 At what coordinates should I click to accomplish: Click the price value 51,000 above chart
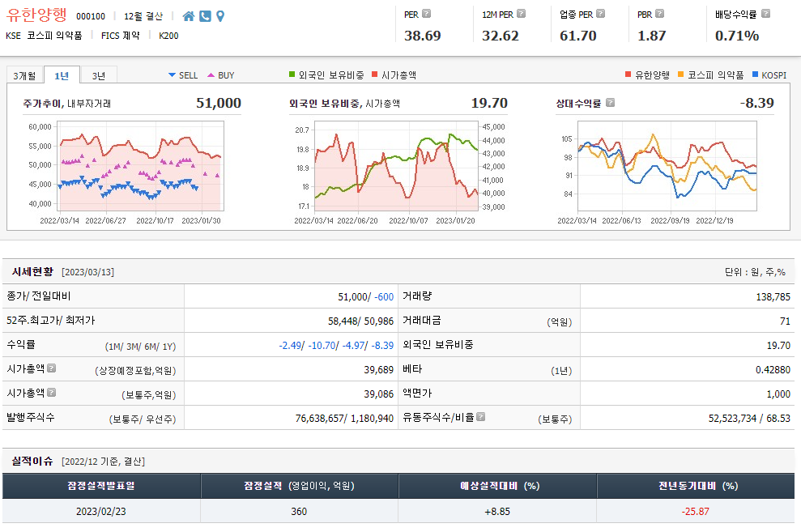point(219,103)
